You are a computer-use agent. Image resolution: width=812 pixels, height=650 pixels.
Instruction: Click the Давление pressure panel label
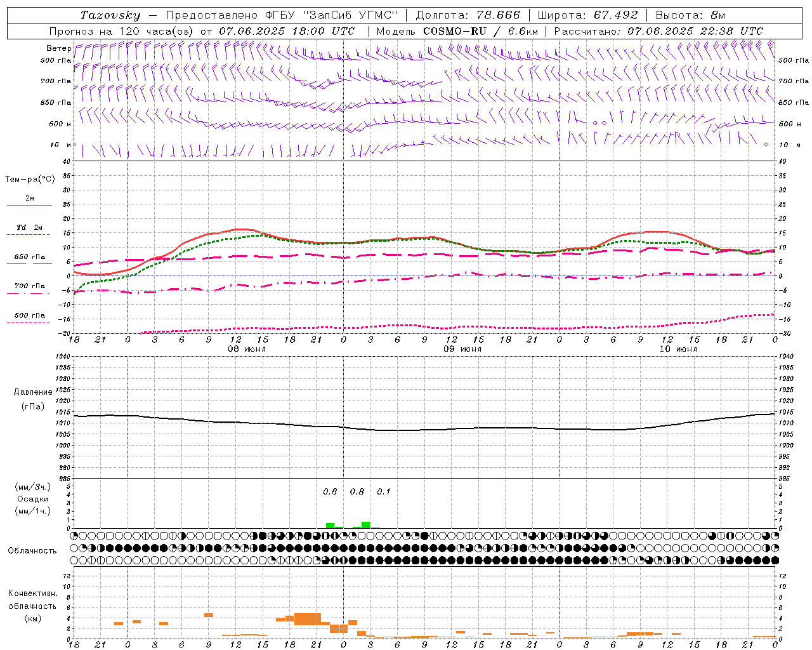coord(32,392)
